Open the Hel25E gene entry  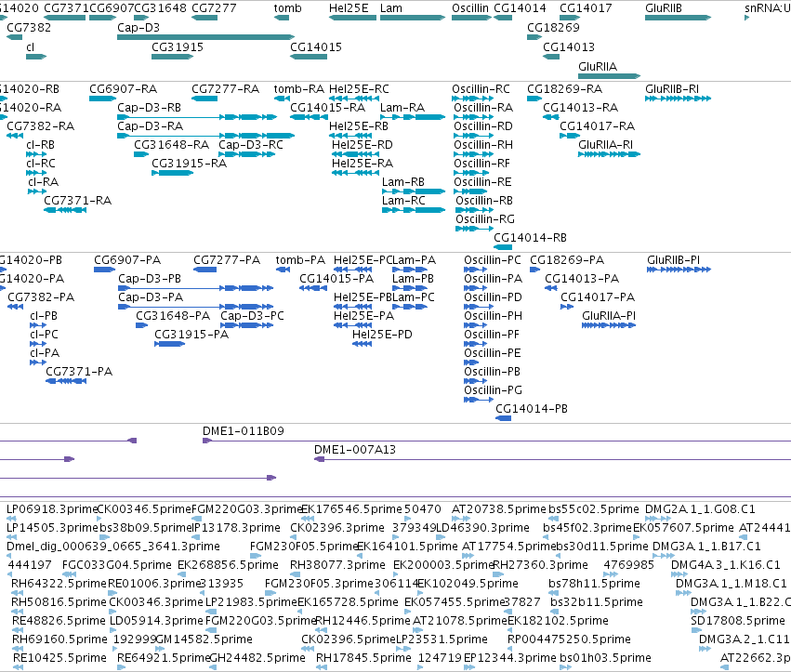(349, 8)
